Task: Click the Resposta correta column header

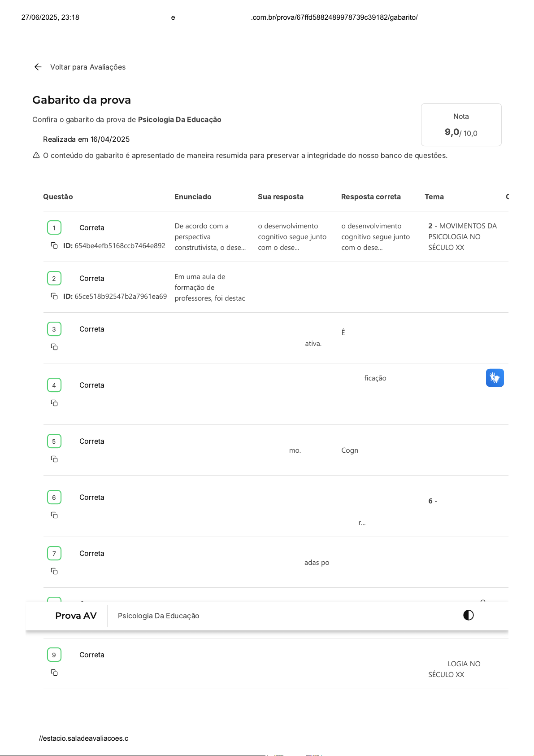Action: pyautogui.click(x=371, y=197)
